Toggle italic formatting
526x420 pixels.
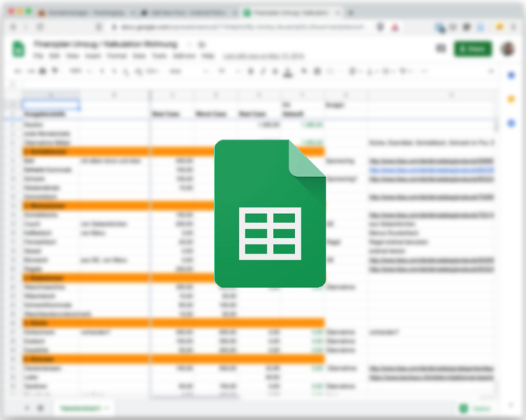point(263,71)
